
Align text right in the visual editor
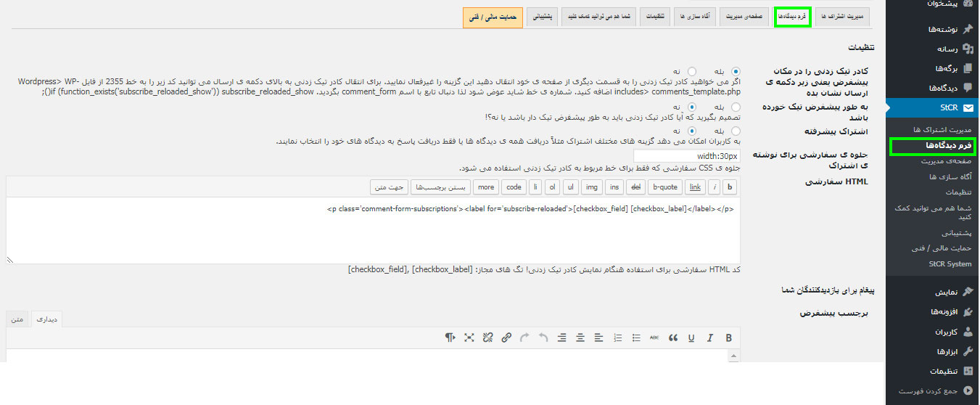[x=562, y=337]
